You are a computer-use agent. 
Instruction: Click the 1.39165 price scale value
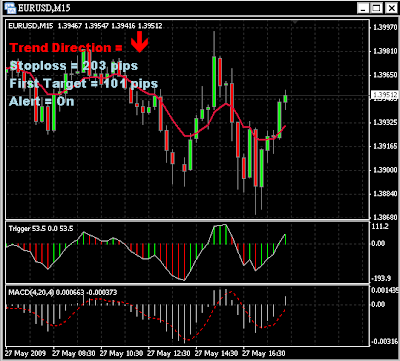click(x=385, y=146)
